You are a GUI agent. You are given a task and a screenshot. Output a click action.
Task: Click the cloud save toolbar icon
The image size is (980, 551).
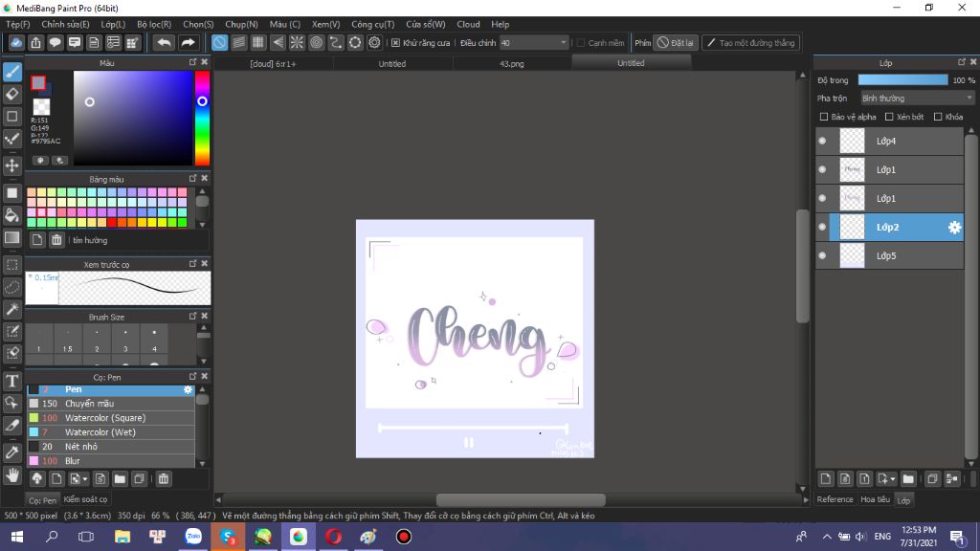(x=16, y=42)
